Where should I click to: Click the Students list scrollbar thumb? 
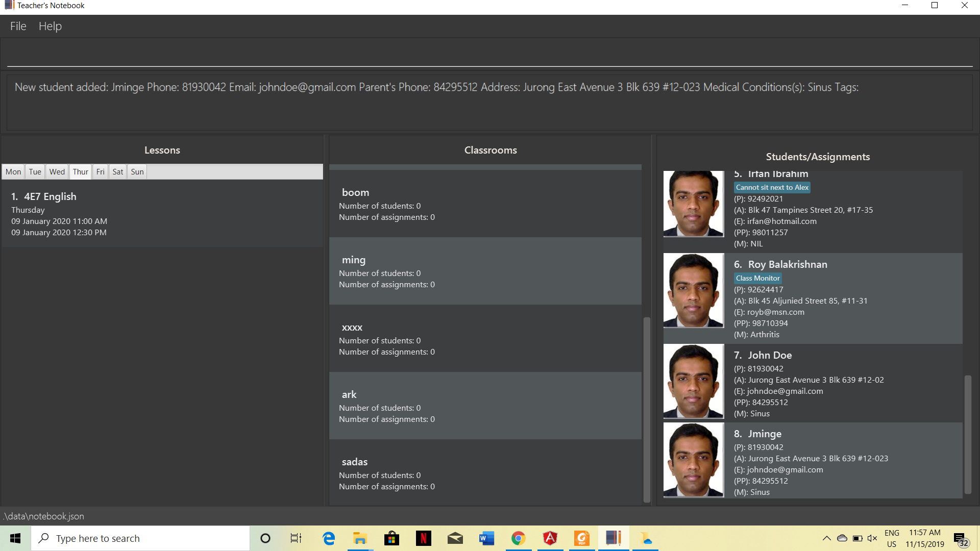point(967,434)
